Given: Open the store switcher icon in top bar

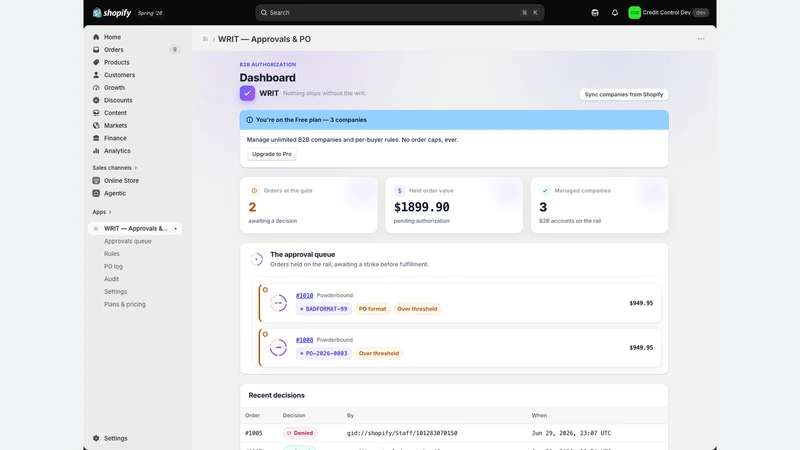Looking at the screenshot, I should pos(595,13).
